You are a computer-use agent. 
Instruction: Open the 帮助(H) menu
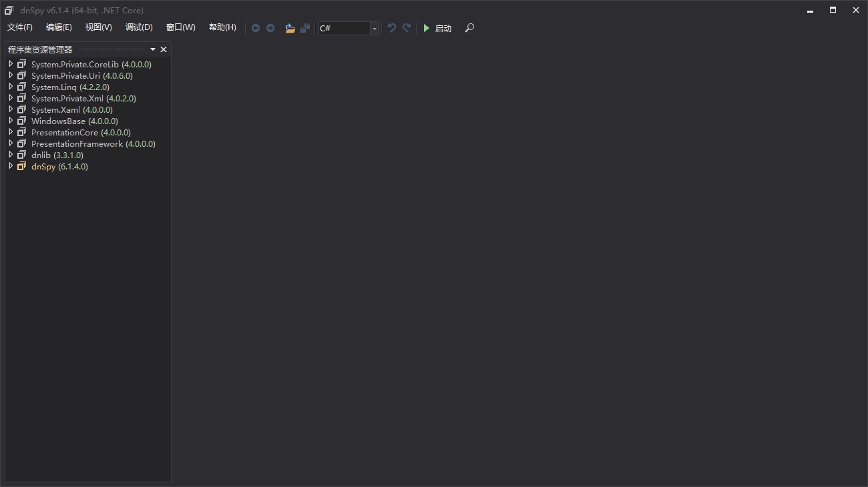point(222,27)
